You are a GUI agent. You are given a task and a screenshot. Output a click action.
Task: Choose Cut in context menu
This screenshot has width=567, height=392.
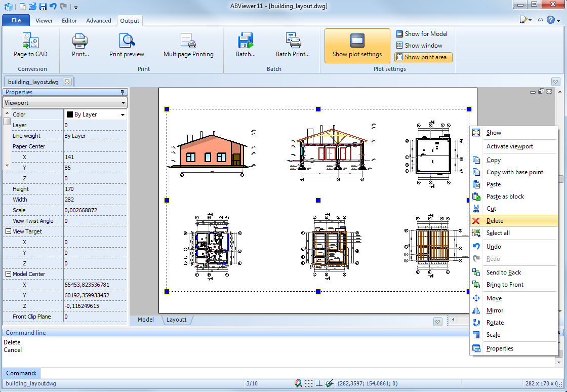pyautogui.click(x=513, y=209)
